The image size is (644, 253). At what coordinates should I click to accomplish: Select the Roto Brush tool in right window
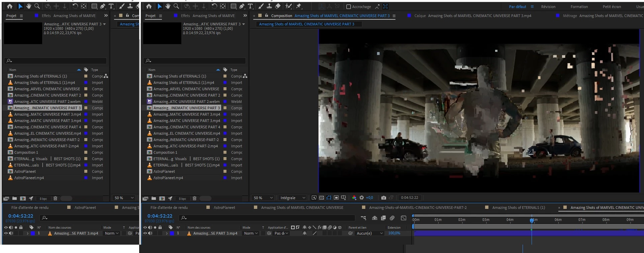click(288, 6)
